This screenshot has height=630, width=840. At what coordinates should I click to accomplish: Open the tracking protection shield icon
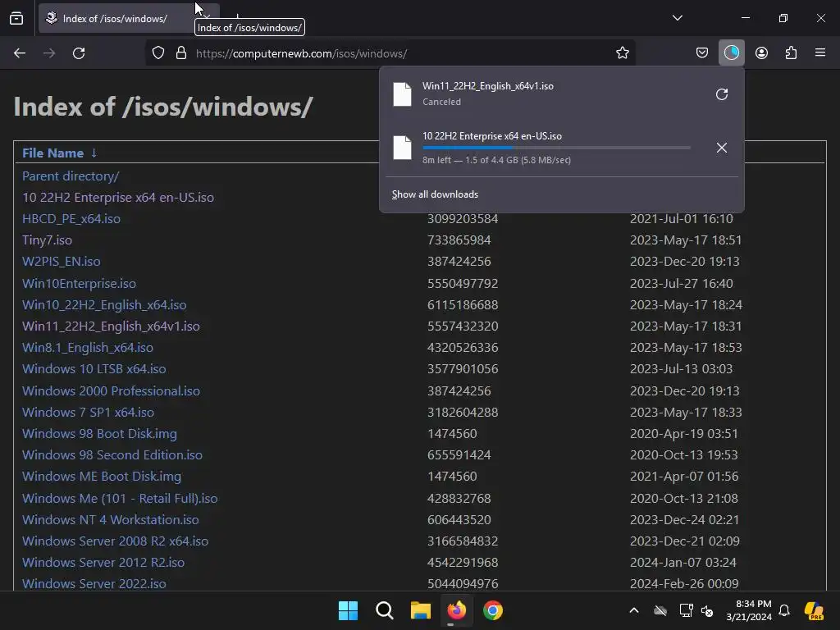point(158,53)
